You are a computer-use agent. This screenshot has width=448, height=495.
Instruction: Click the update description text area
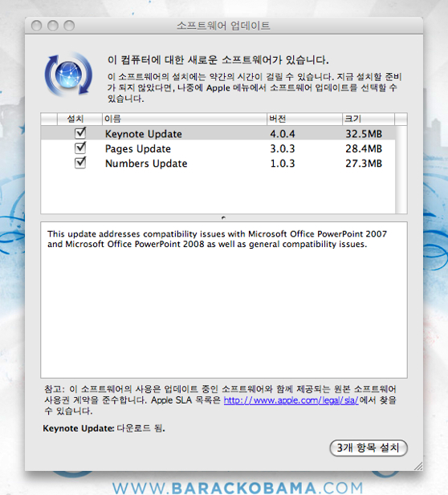tap(224, 300)
